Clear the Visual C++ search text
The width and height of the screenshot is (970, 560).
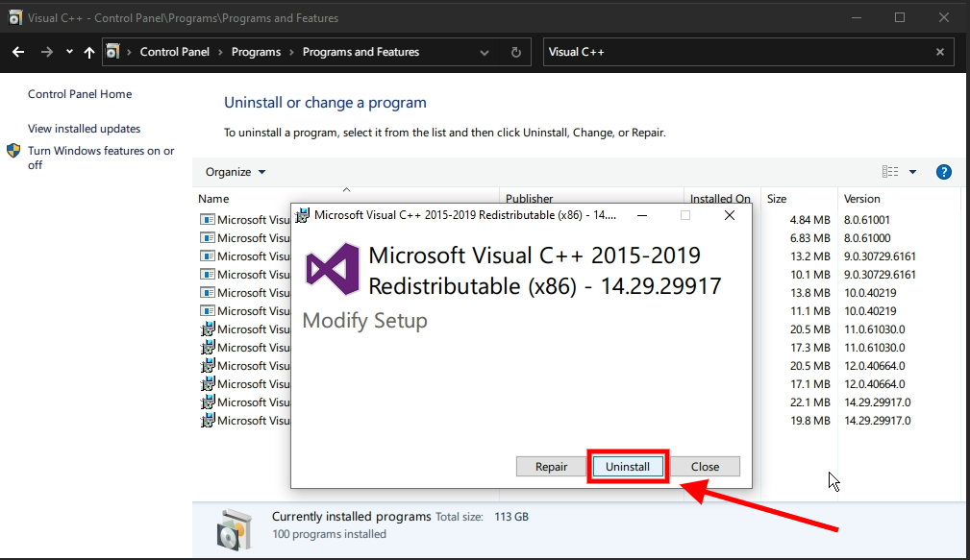940,52
